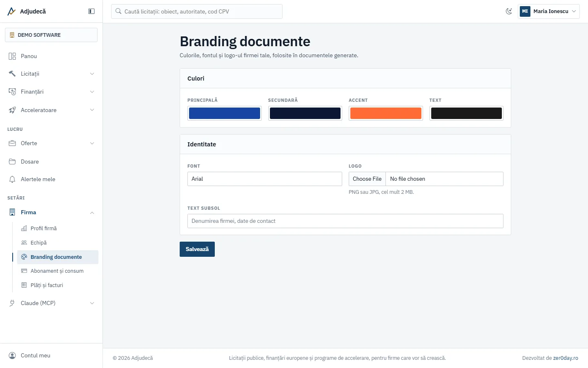Expand the Claude (MCP) submenu chevron

(92, 303)
